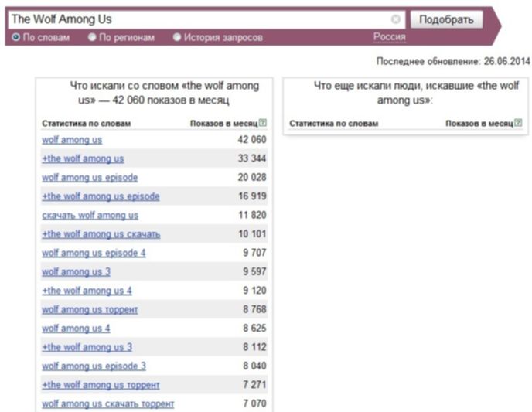This screenshot has width=532, height=412.
Task: Open help icon next to left Показов в месяц
Action: [x=263, y=123]
